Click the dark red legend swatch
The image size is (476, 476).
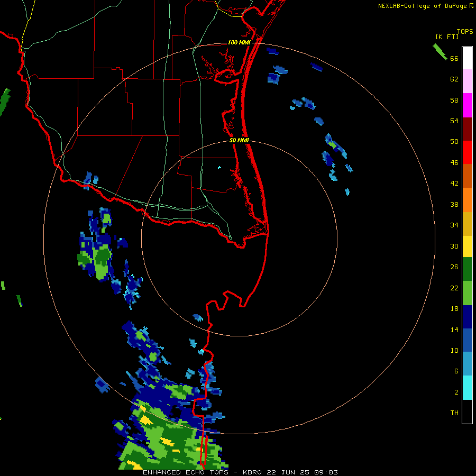point(467,129)
